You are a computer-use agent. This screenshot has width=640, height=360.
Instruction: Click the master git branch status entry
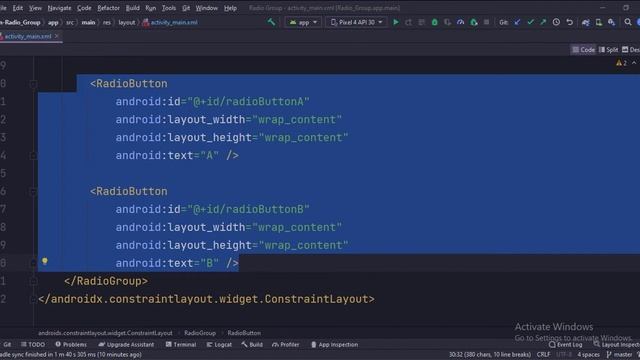click(x=620, y=354)
